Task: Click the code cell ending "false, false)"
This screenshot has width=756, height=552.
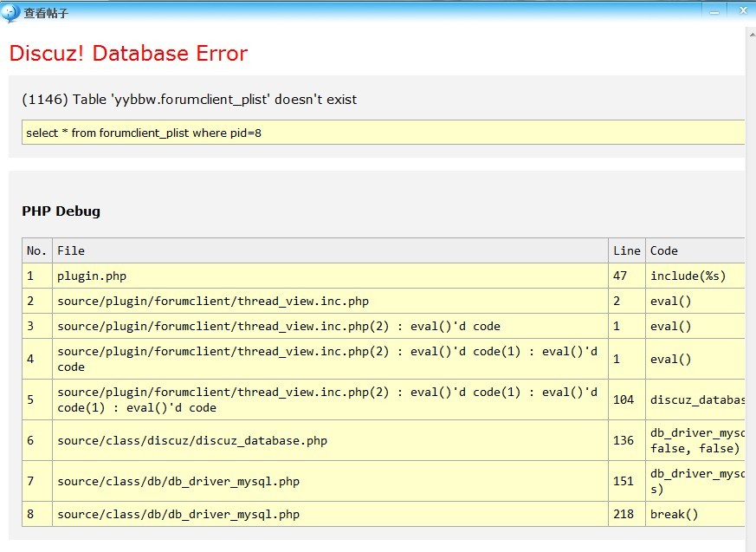Action: pos(695,440)
